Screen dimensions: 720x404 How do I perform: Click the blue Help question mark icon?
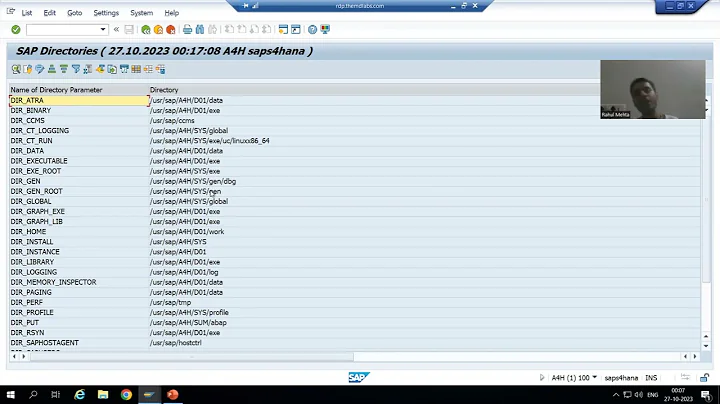coord(312,30)
